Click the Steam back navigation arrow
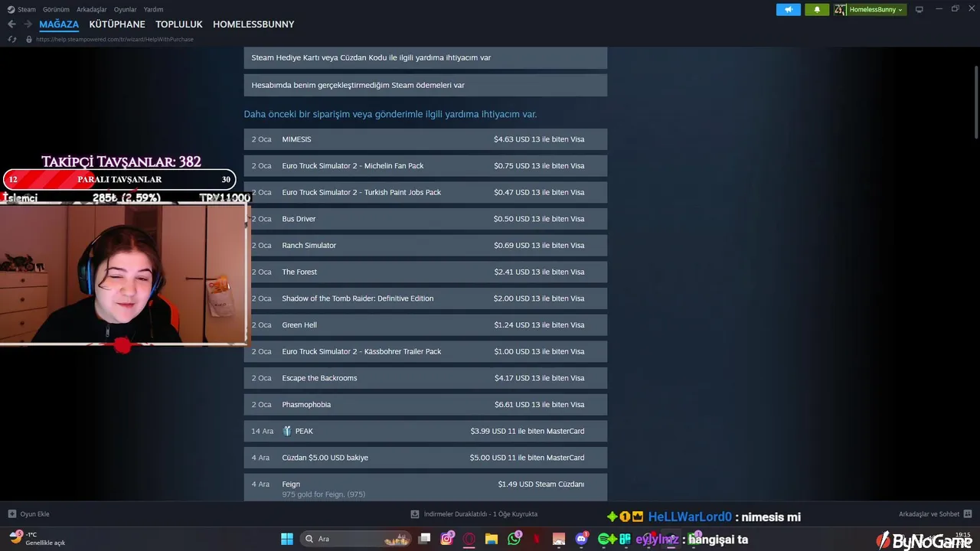 [x=11, y=24]
